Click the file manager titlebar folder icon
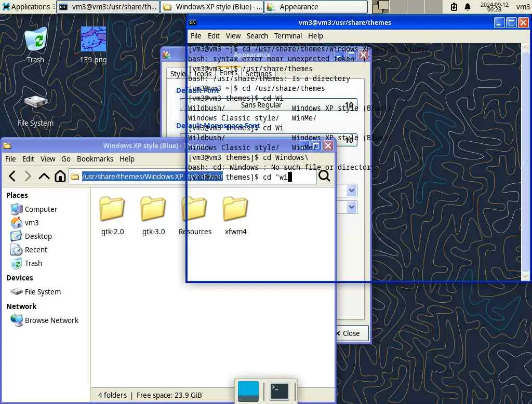532x404 pixels. [x=7, y=146]
